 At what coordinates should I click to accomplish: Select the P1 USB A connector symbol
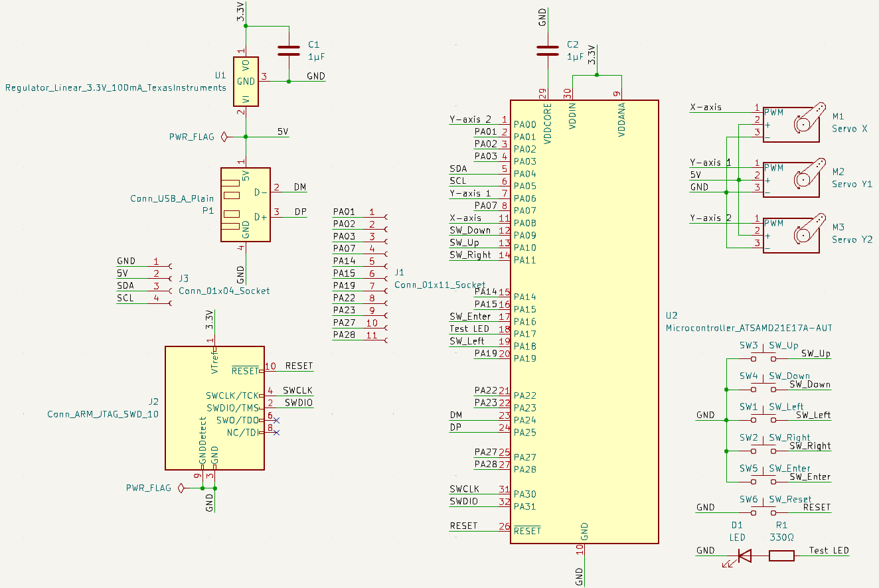click(246, 204)
